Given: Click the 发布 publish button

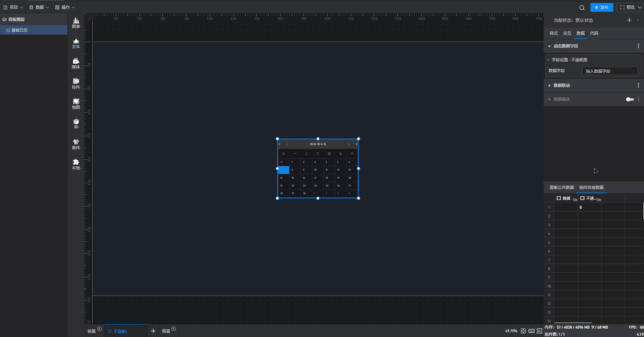Looking at the screenshot, I should [602, 7].
